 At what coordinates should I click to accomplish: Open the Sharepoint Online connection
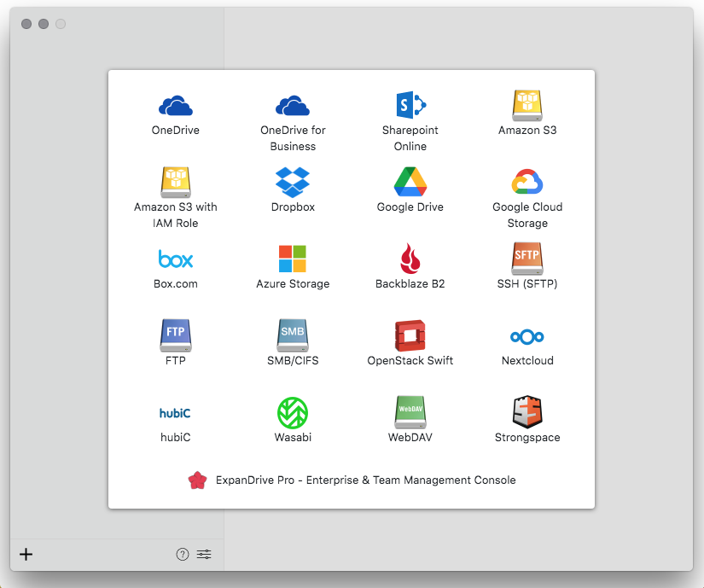410,106
